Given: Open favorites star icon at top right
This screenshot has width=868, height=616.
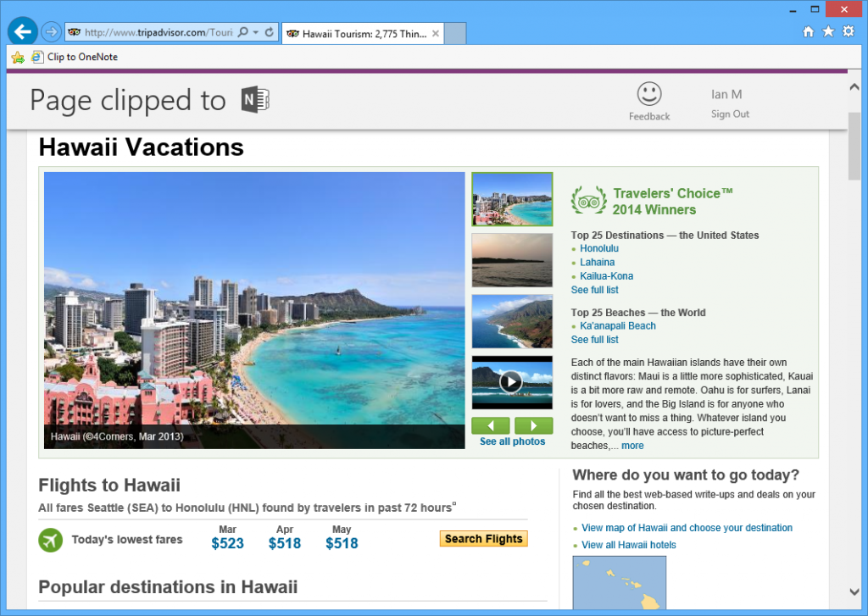Looking at the screenshot, I should click(828, 31).
